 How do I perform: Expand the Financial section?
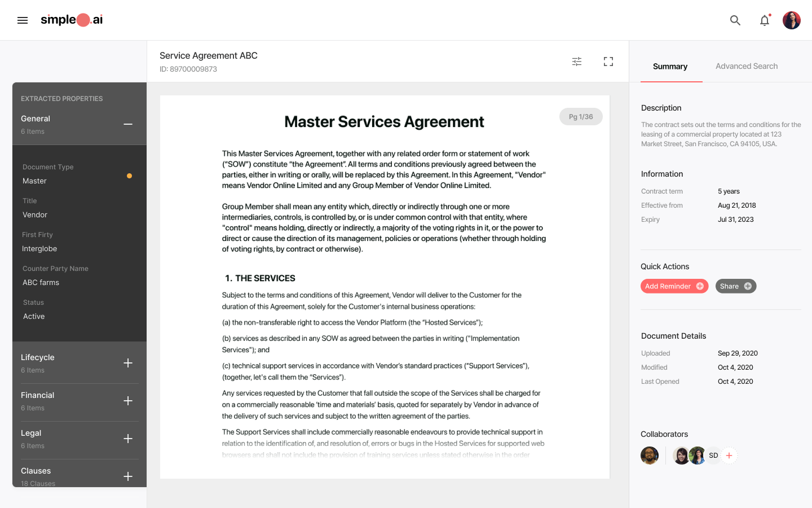pos(128,401)
